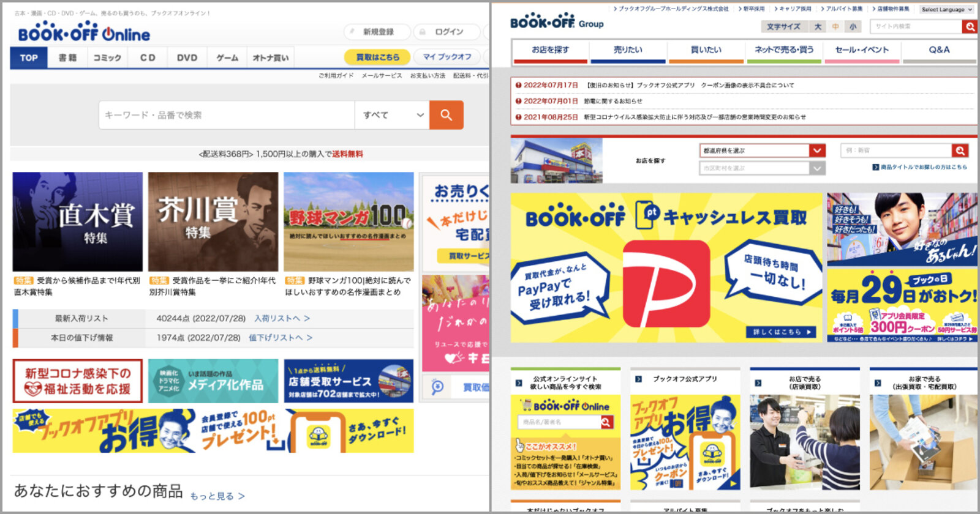The width and height of the screenshot is (980, 514).
Task: Click ブックオフアプリ download banner in Online
Action: pyautogui.click(x=213, y=431)
